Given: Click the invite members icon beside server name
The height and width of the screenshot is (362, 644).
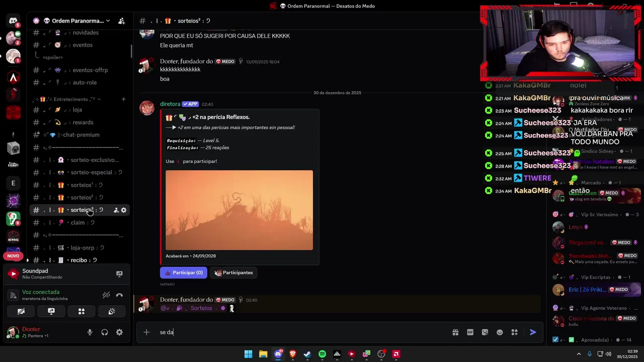Looking at the screenshot, I should click(x=121, y=21).
